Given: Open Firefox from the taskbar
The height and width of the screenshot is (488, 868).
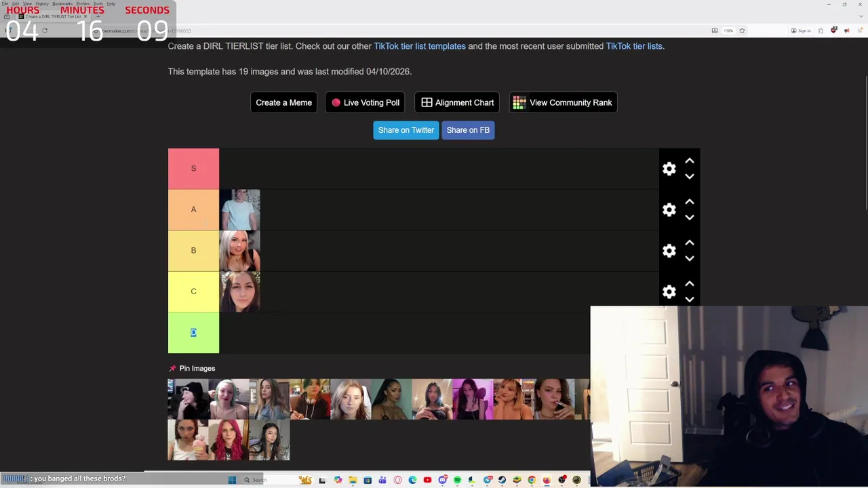Looking at the screenshot, I should (x=547, y=480).
